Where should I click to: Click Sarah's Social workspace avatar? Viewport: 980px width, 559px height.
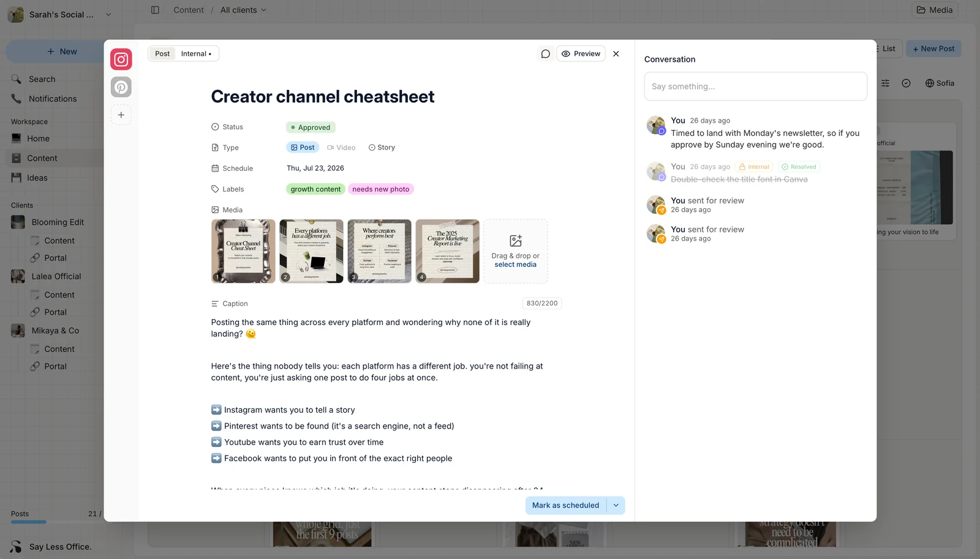coord(16,15)
